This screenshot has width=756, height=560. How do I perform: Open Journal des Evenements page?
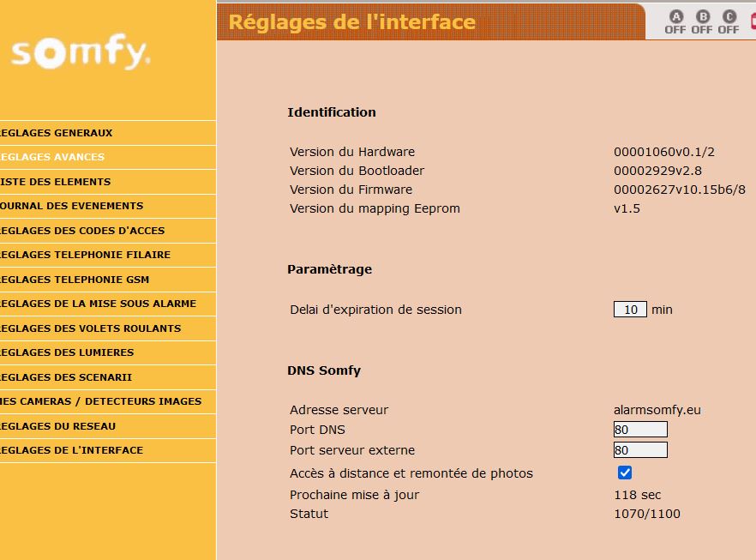72,206
